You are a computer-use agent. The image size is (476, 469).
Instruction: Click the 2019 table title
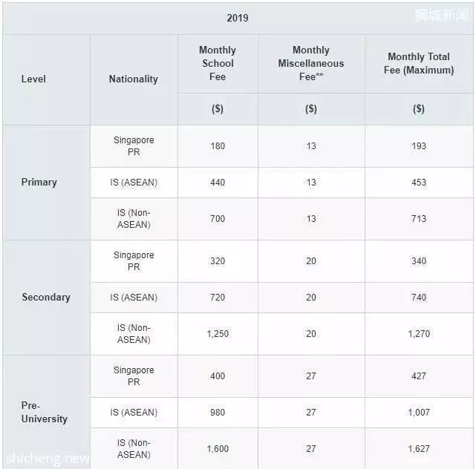tap(238, 18)
